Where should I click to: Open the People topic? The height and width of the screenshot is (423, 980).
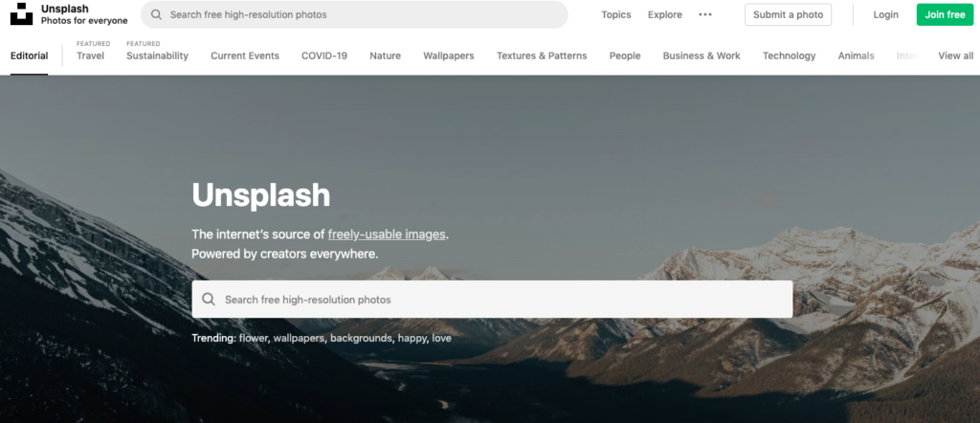coord(625,56)
